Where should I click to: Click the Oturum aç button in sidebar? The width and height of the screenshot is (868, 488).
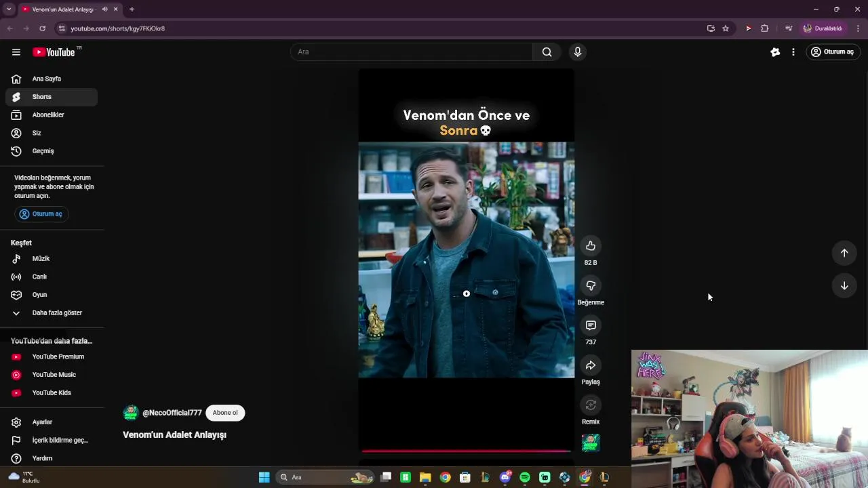click(41, 214)
